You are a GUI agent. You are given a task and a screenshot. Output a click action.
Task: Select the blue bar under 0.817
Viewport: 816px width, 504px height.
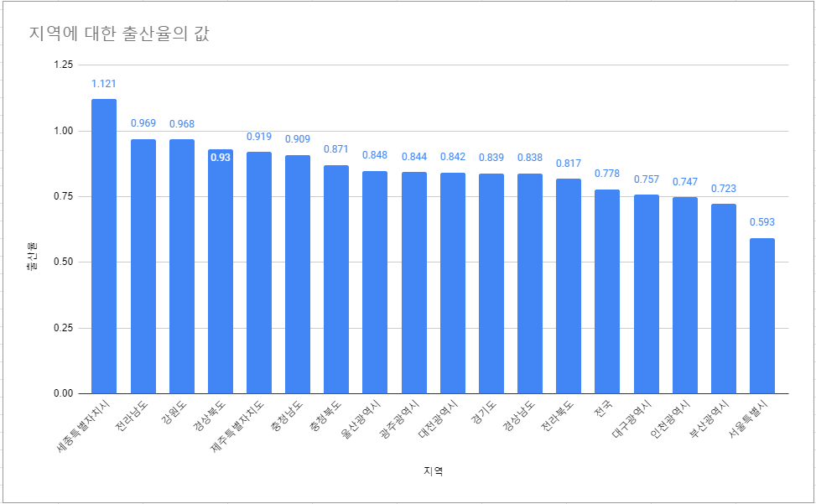point(569,286)
